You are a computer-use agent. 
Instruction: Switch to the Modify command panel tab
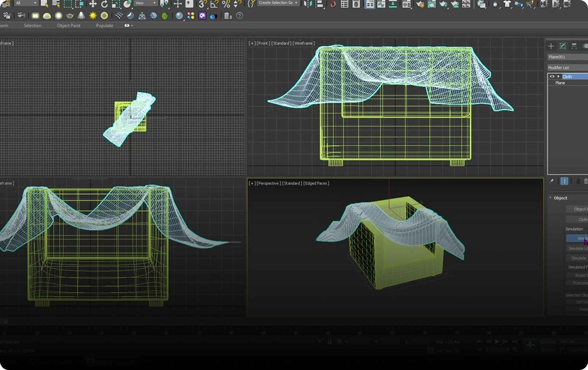point(562,46)
